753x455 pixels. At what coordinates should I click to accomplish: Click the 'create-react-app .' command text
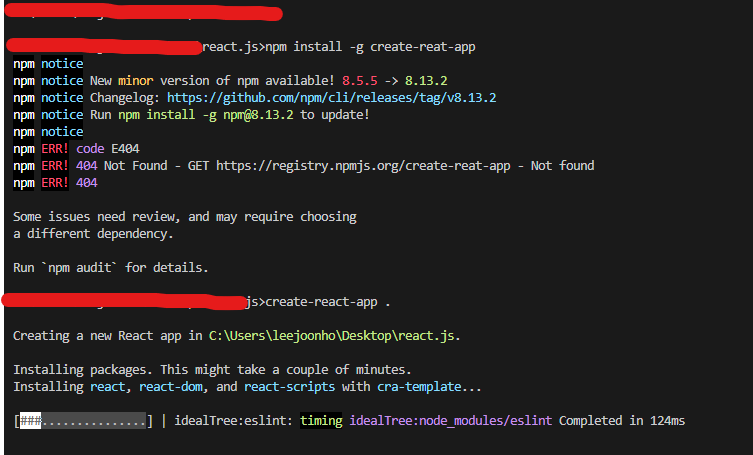point(328,302)
